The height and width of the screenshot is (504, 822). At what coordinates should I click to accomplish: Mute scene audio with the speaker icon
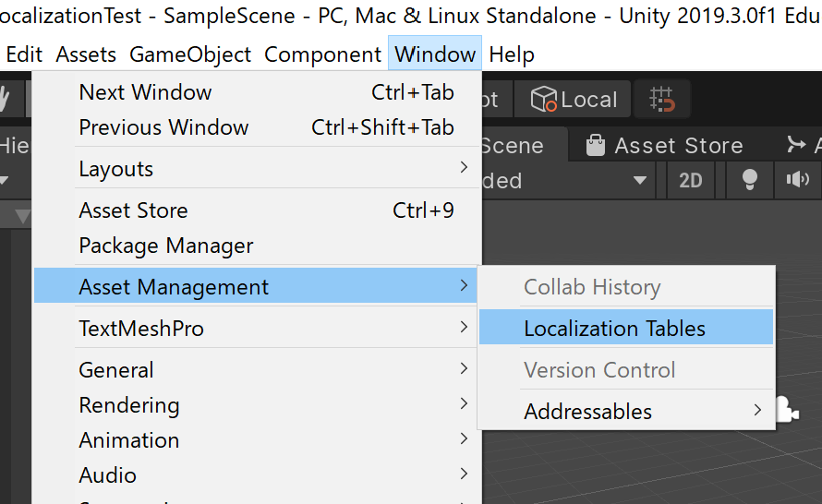point(797,180)
